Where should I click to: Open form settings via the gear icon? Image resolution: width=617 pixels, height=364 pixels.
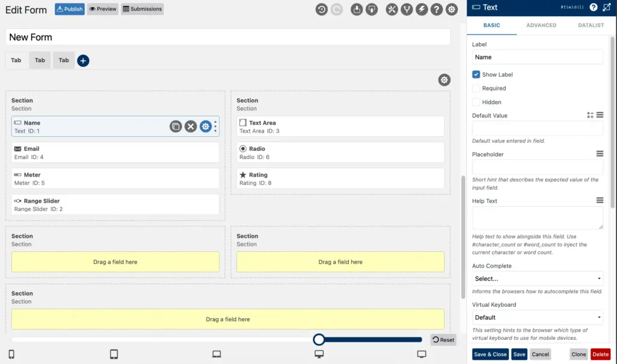click(x=451, y=9)
